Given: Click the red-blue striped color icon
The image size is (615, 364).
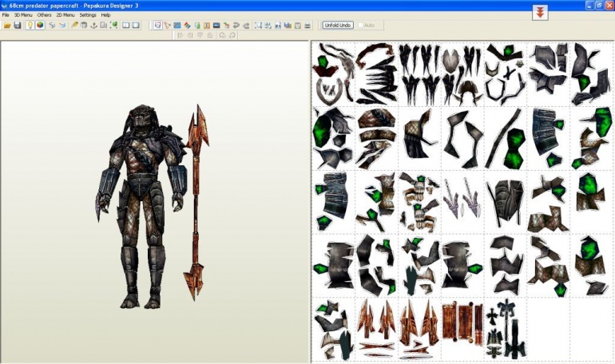Looking at the screenshot, I should [187, 26].
